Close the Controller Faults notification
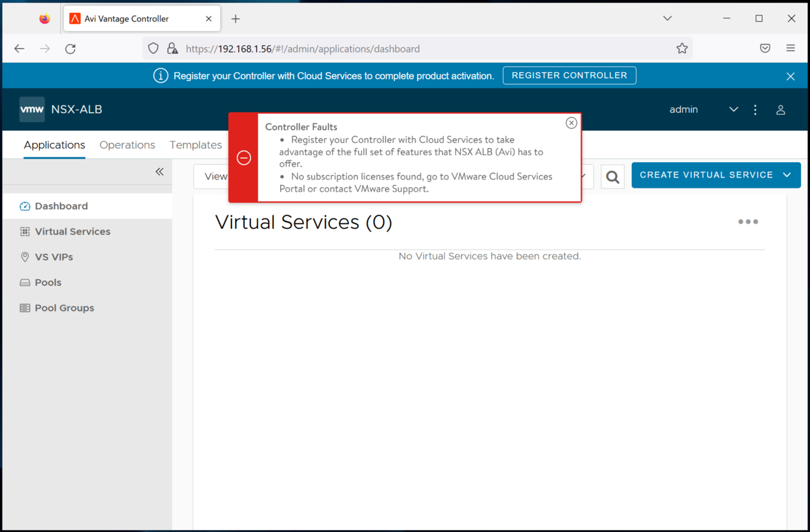Screen dimensions: 810x532 pyautogui.click(x=571, y=123)
